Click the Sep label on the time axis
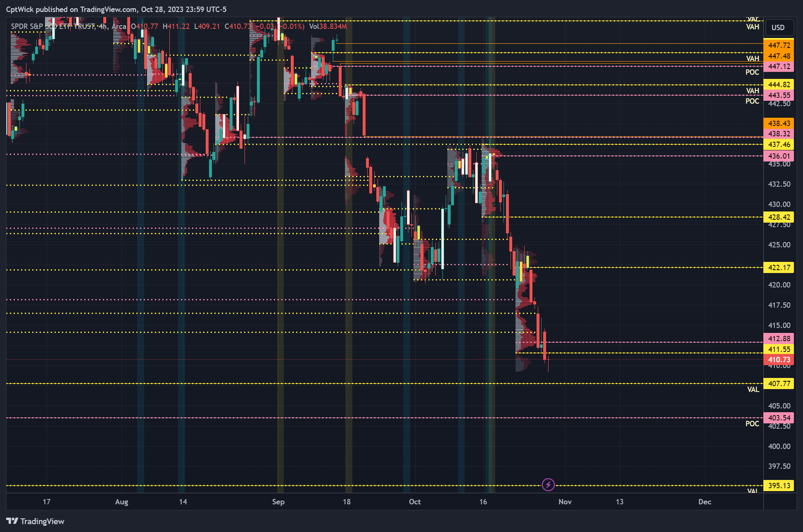 tap(278, 502)
